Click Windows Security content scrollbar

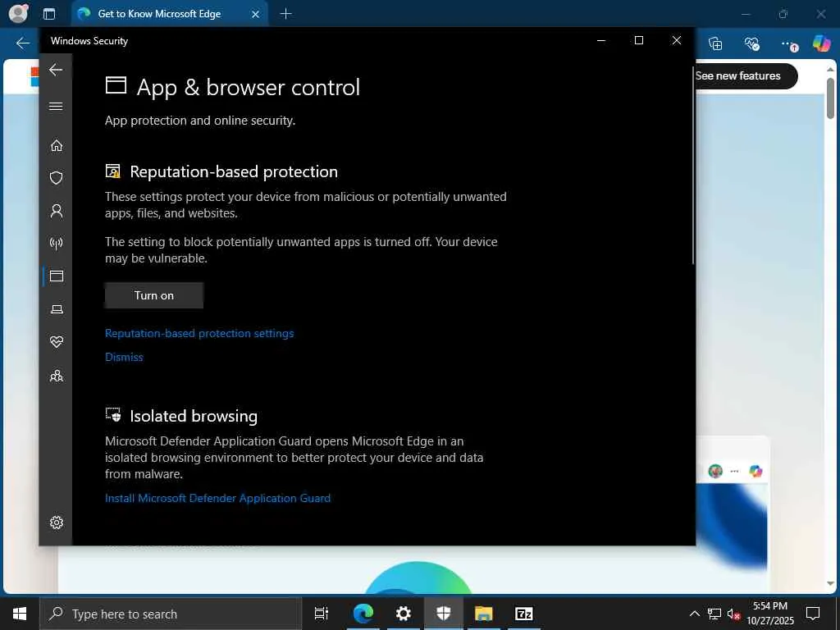click(x=692, y=165)
